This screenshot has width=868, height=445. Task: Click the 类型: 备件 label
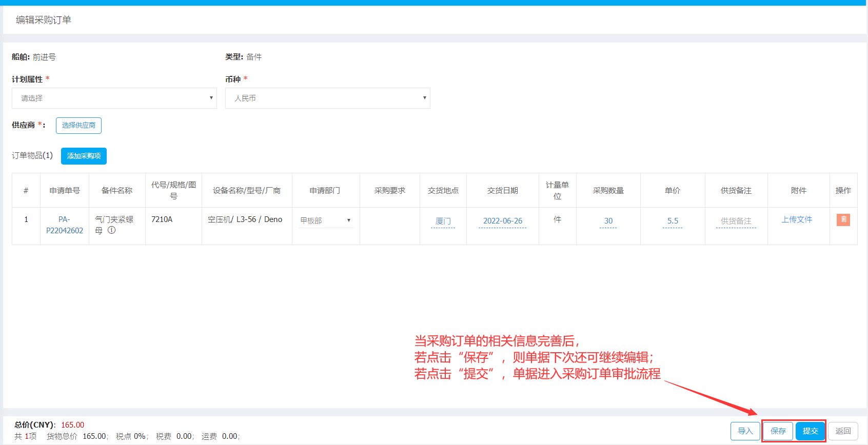click(244, 57)
